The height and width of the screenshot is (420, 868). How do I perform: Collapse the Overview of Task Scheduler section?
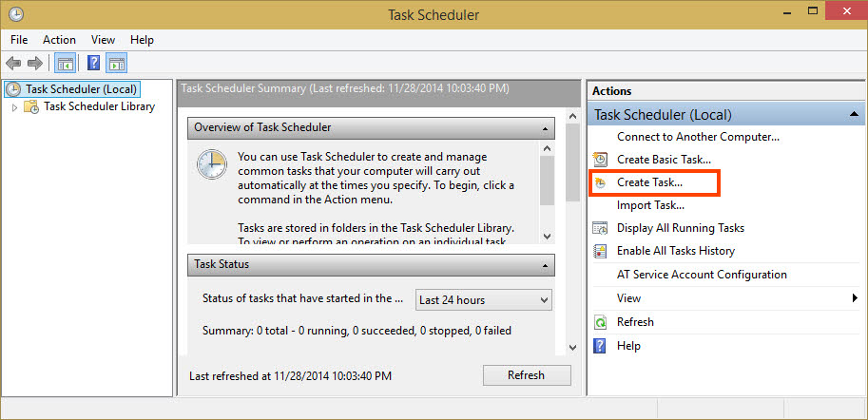click(x=546, y=128)
